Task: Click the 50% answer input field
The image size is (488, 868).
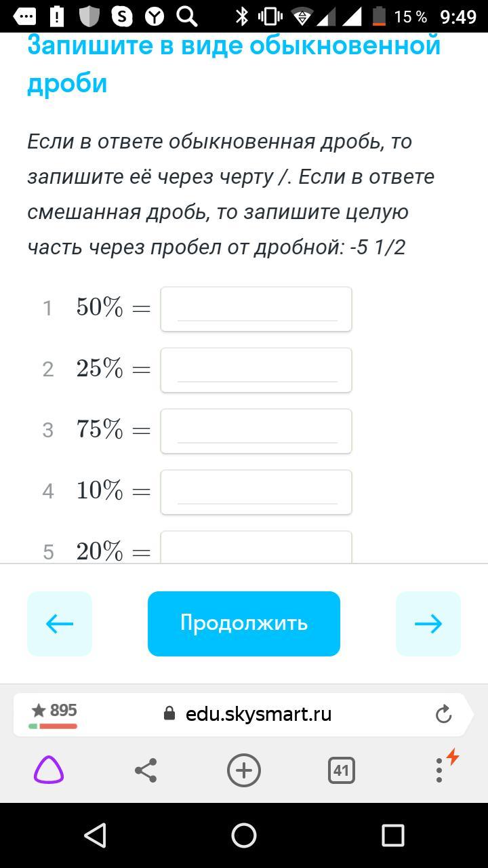Action: [256, 309]
